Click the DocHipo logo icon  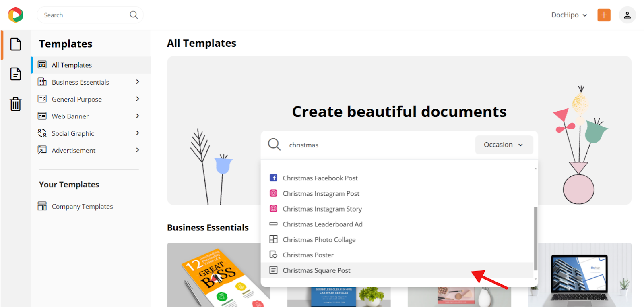15,15
